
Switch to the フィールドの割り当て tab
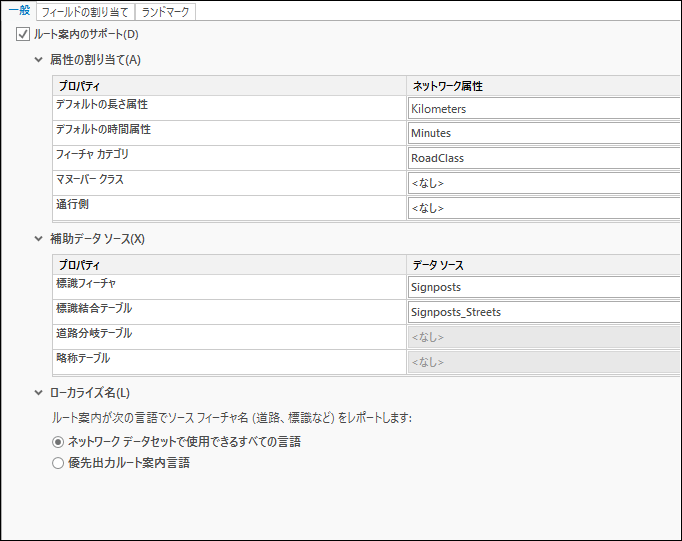point(85,12)
